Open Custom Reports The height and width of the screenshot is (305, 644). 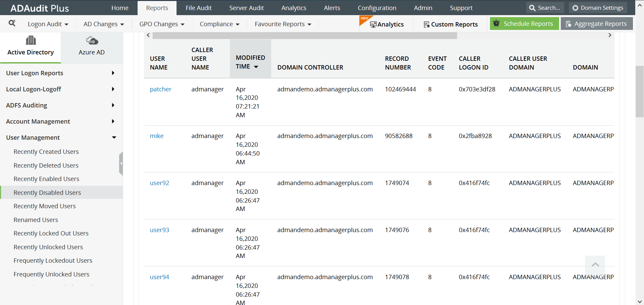[451, 24]
